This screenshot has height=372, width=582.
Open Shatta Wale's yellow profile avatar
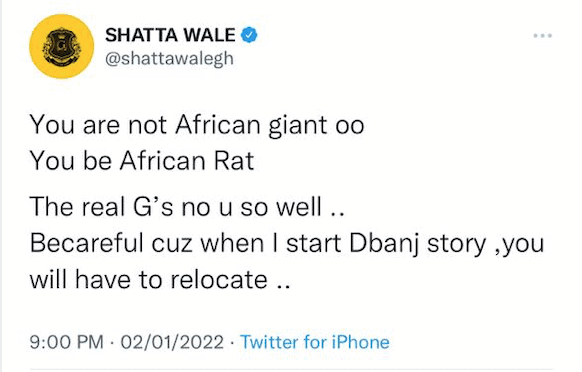coord(62,46)
